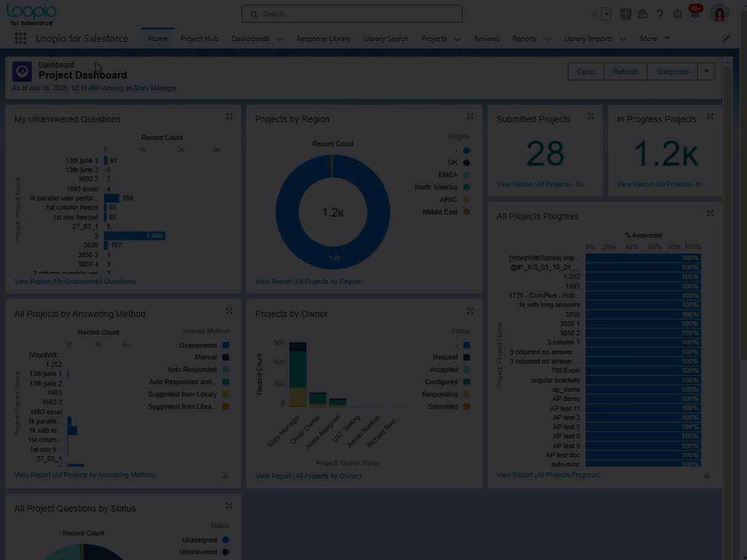Click the Middle East legend color dot

pyautogui.click(x=466, y=212)
